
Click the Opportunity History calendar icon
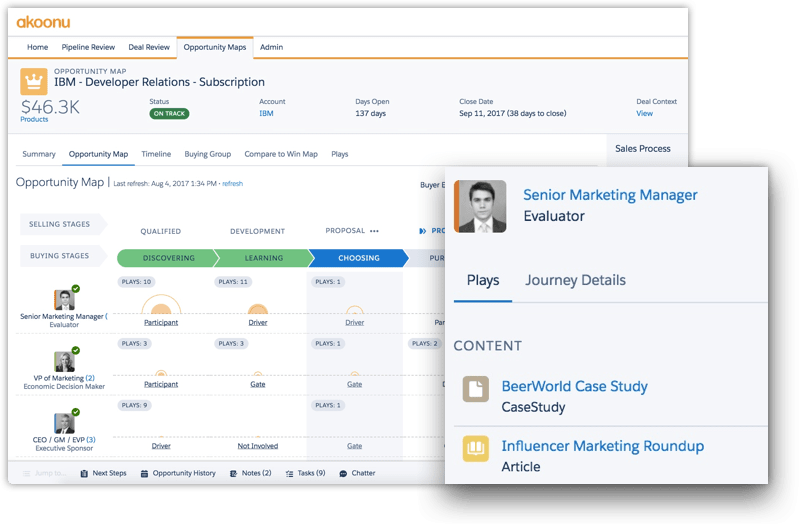click(144, 473)
